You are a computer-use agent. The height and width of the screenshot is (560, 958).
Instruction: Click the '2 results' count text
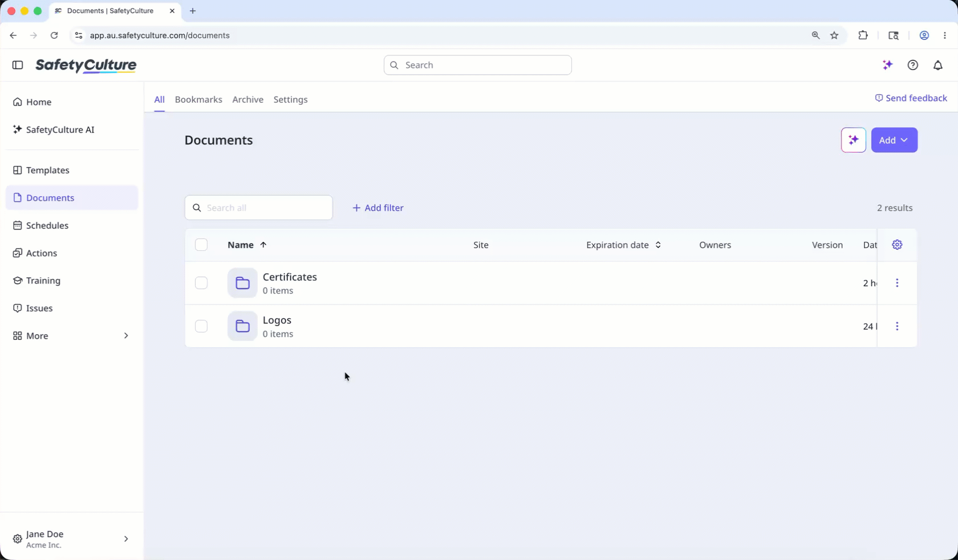(895, 208)
